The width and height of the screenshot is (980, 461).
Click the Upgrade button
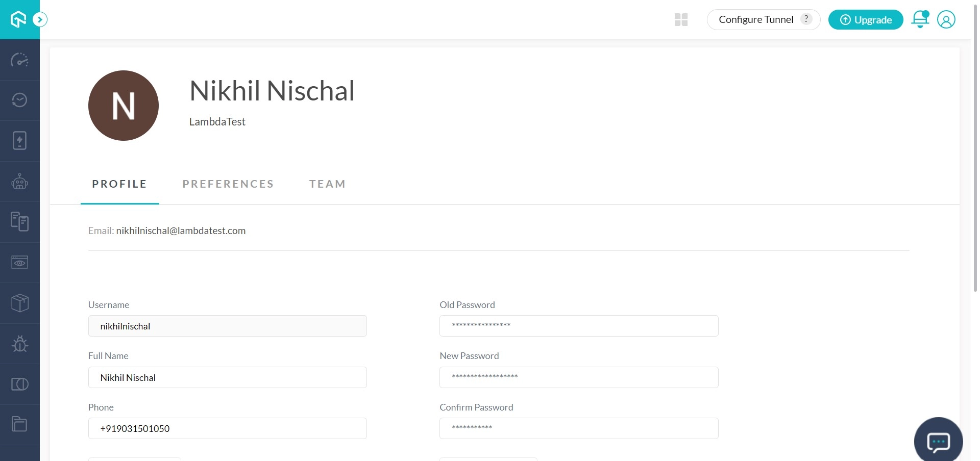[865, 20]
